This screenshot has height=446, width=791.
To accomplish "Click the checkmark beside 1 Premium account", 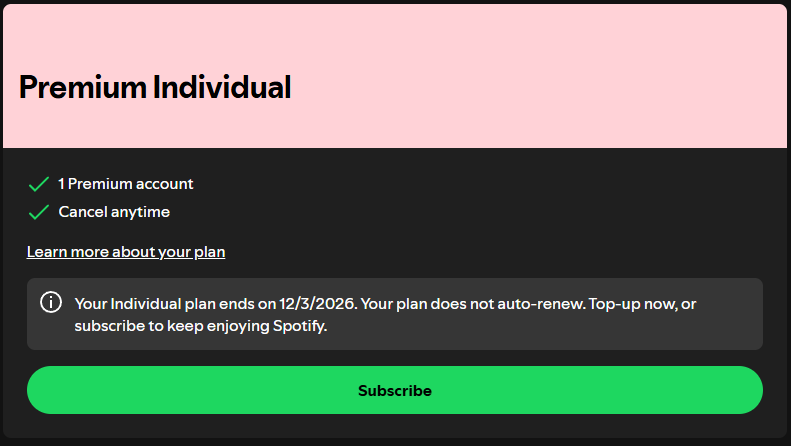I will [x=39, y=184].
